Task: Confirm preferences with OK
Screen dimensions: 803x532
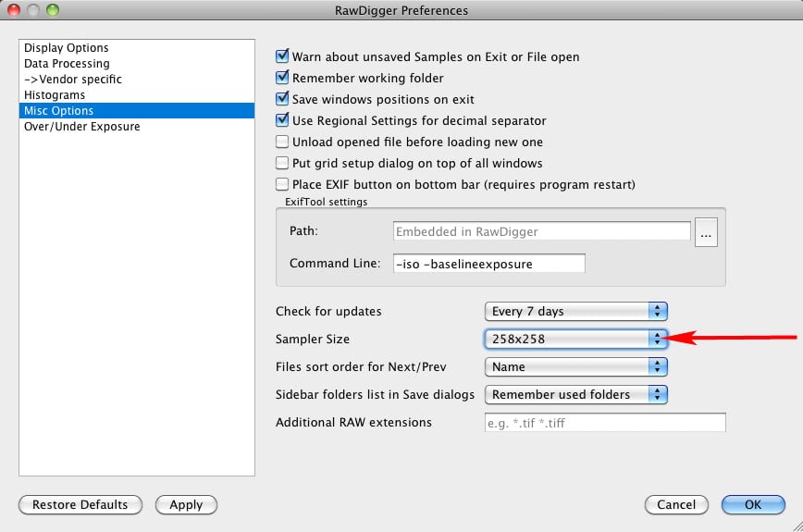Action: point(753,505)
